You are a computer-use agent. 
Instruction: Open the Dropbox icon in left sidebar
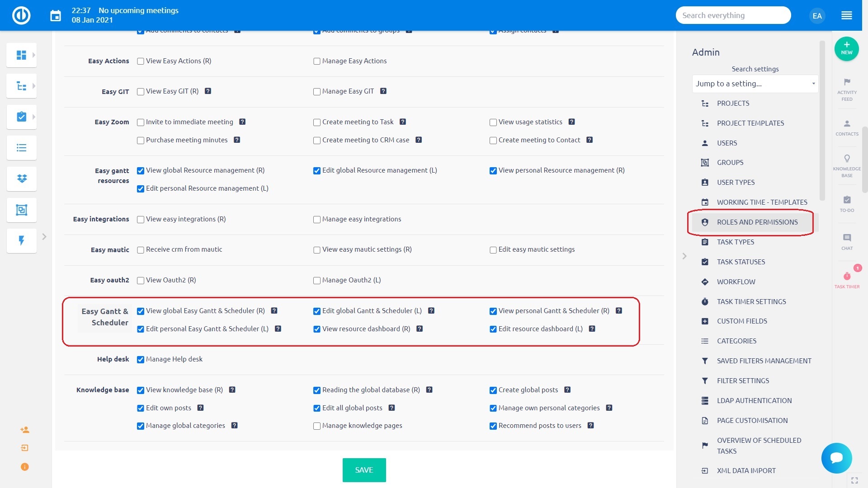[21, 178]
